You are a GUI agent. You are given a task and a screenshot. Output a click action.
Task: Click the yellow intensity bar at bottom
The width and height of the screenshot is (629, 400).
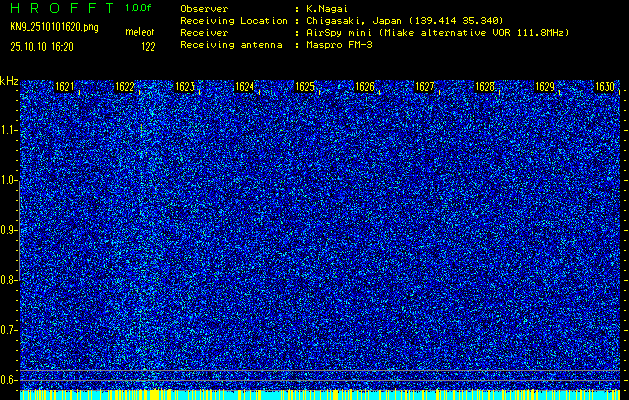coord(320,395)
